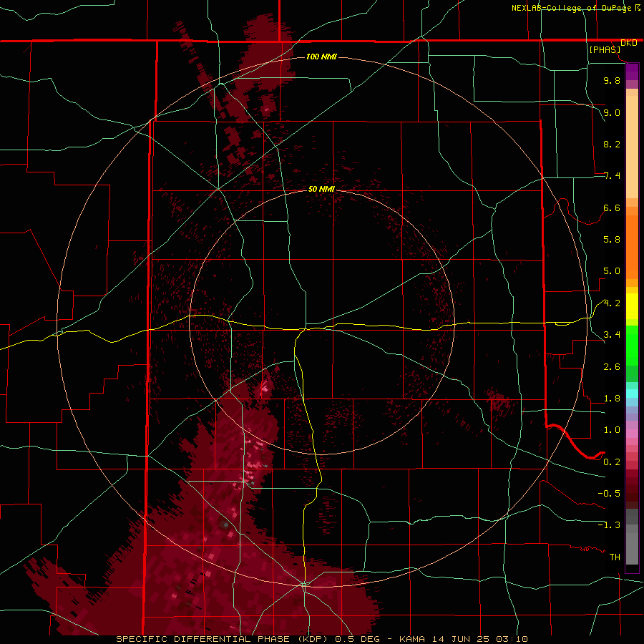The height and width of the screenshot is (644, 644).
Task: Click the 03:10 timestamp in the caption
Action: [512, 639]
